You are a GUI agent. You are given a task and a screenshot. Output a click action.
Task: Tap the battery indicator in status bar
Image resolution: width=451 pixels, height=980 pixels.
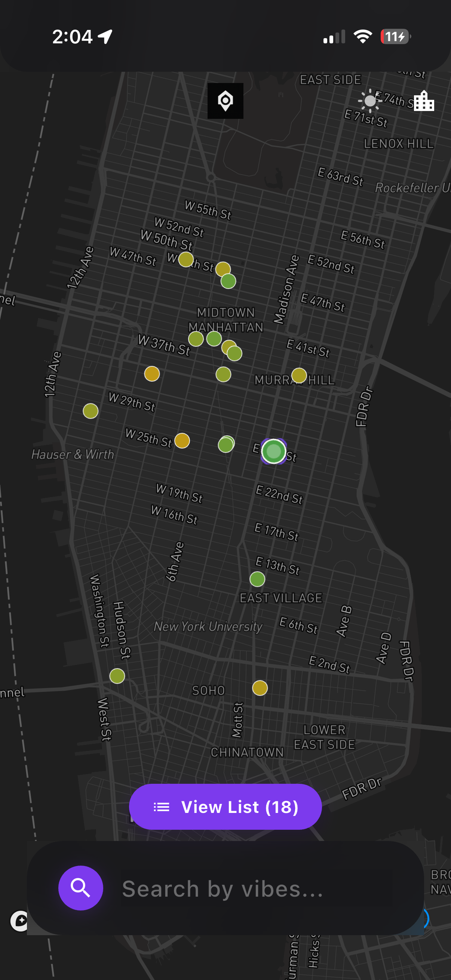tap(396, 37)
